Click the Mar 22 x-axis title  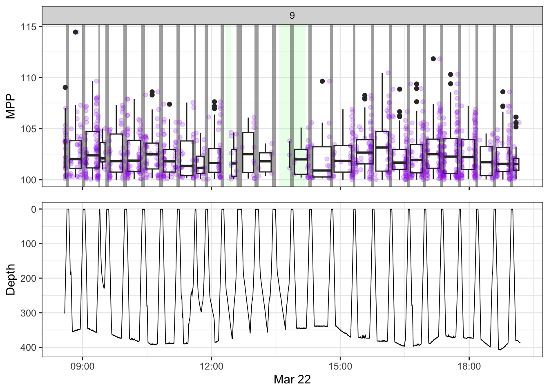click(292, 379)
